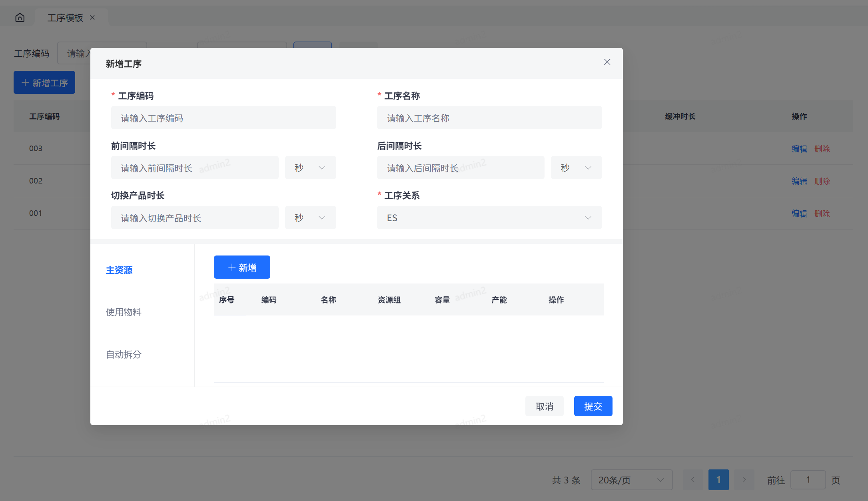Click the 提交 button
The height and width of the screenshot is (501, 868).
click(593, 406)
